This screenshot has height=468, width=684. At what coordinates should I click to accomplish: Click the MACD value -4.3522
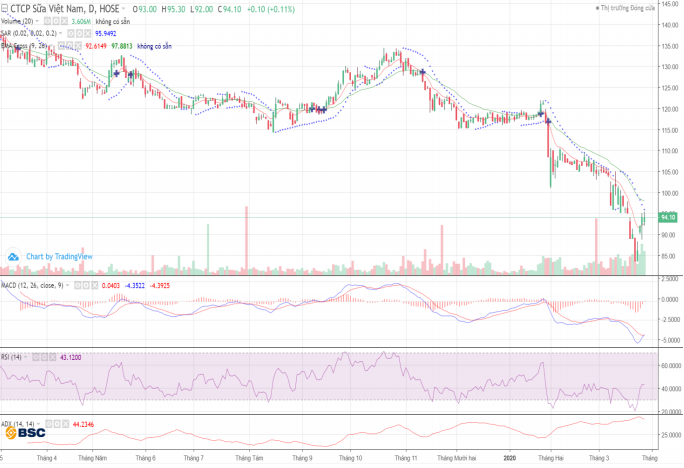135,285
